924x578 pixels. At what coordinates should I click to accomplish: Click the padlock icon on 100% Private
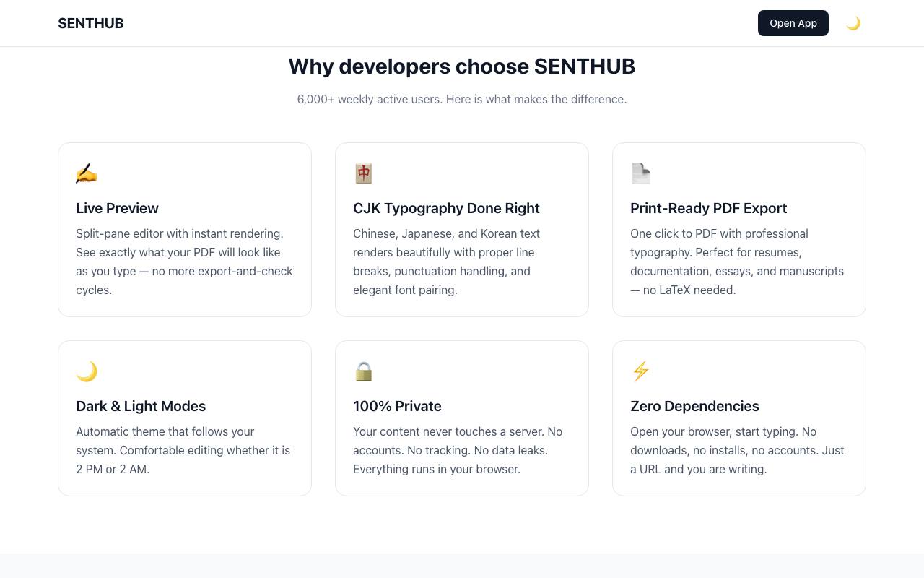pos(364,371)
